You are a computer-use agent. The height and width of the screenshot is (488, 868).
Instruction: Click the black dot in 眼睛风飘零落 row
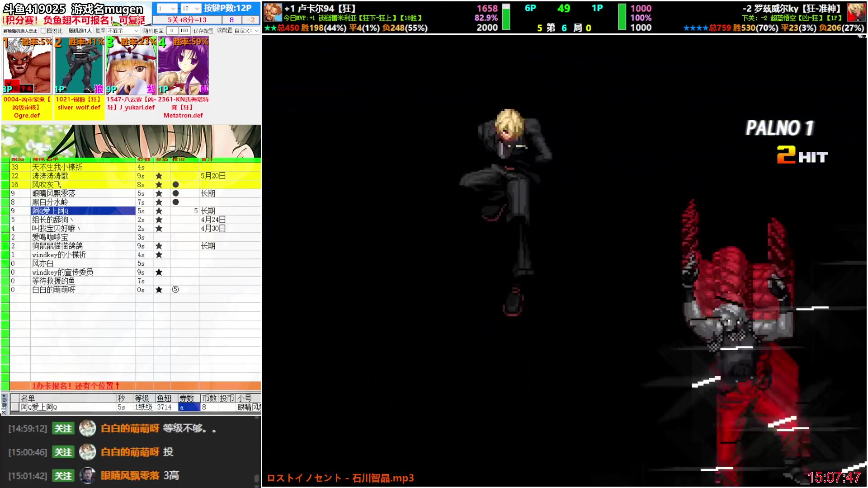[x=175, y=193]
